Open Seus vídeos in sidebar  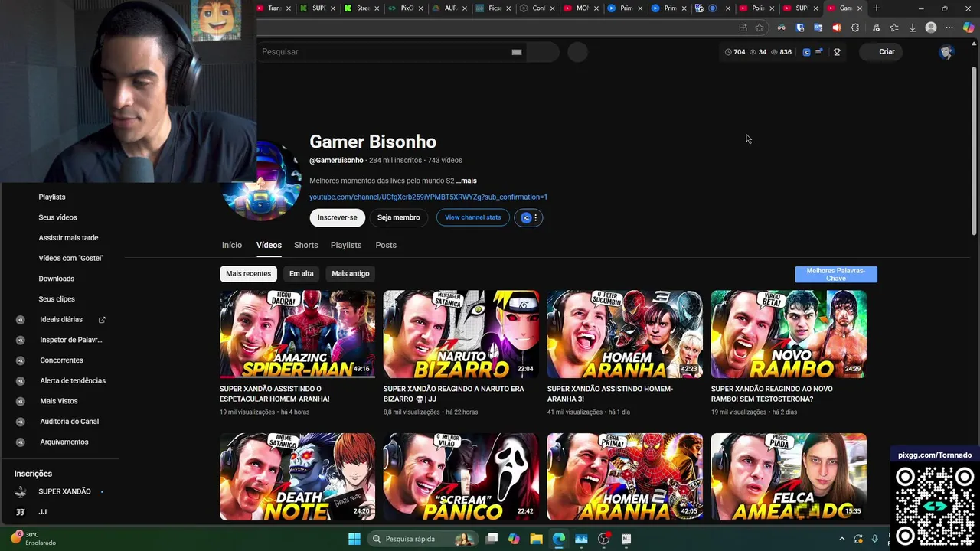pyautogui.click(x=58, y=217)
